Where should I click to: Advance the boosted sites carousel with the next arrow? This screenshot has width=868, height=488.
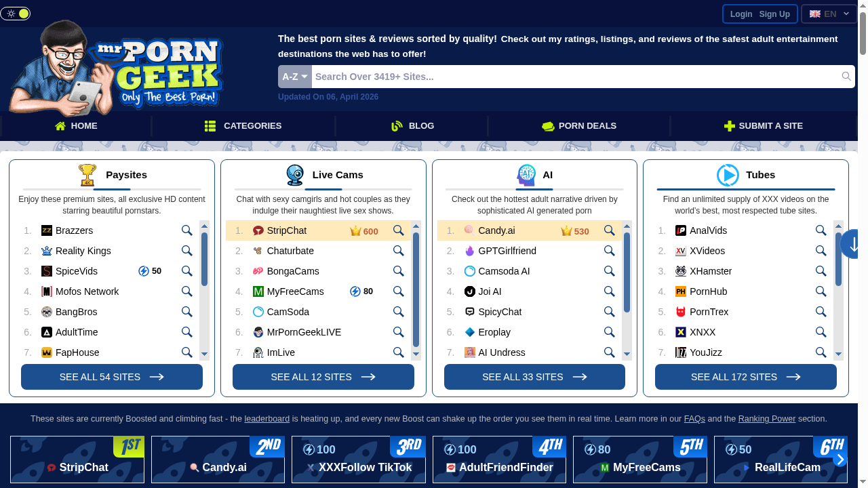[840, 460]
